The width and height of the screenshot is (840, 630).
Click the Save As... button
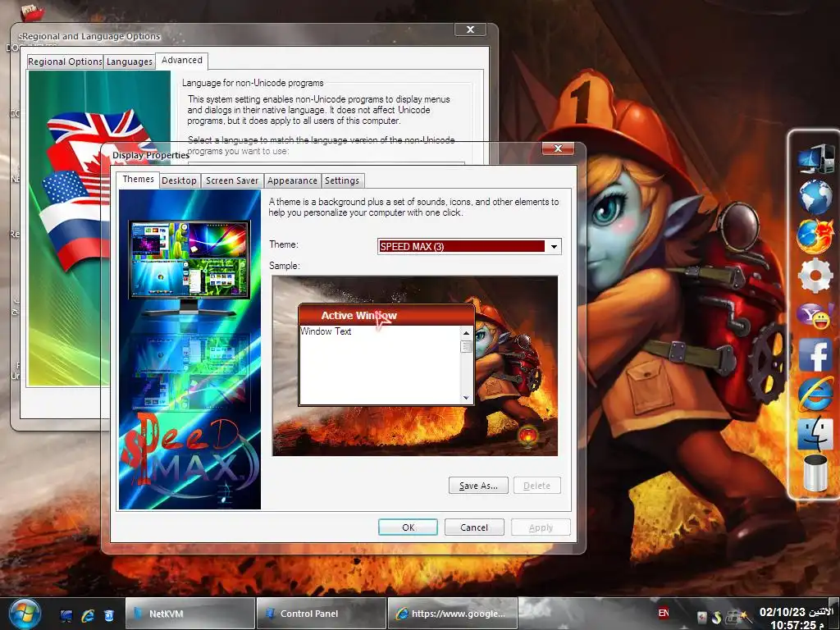[478, 486]
